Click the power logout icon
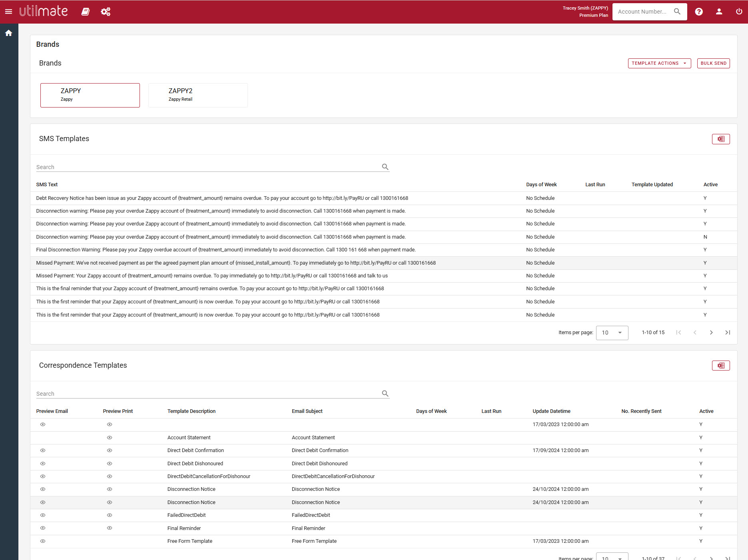 tap(739, 12)
